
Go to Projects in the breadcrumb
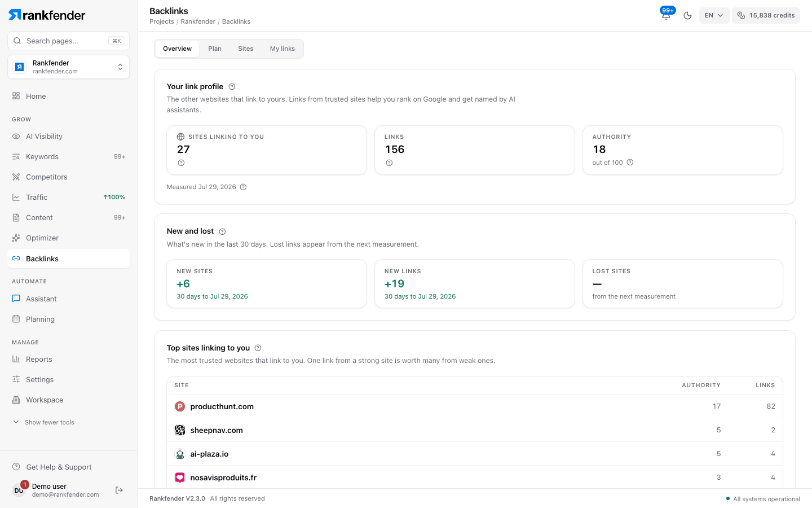[162, 21]
